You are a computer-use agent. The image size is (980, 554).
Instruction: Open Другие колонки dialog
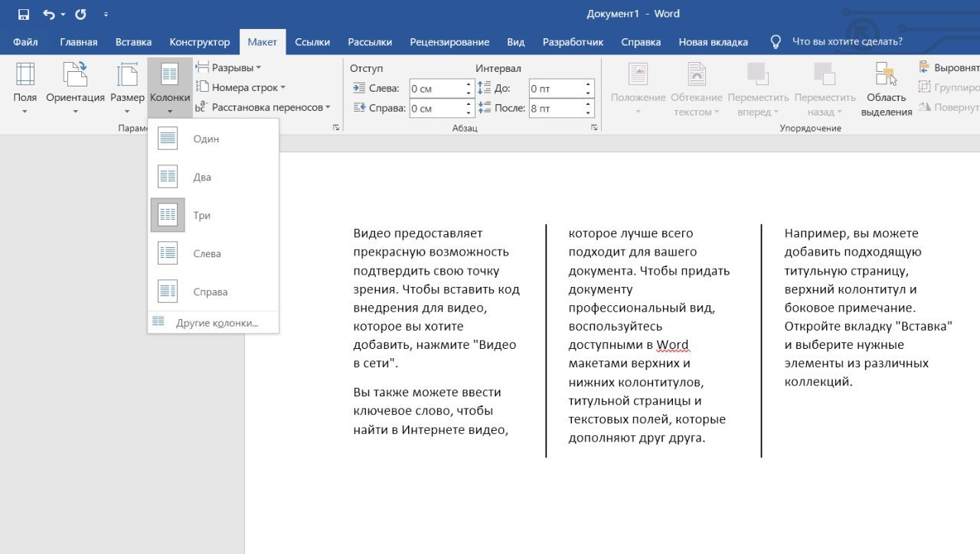(216, 323)
